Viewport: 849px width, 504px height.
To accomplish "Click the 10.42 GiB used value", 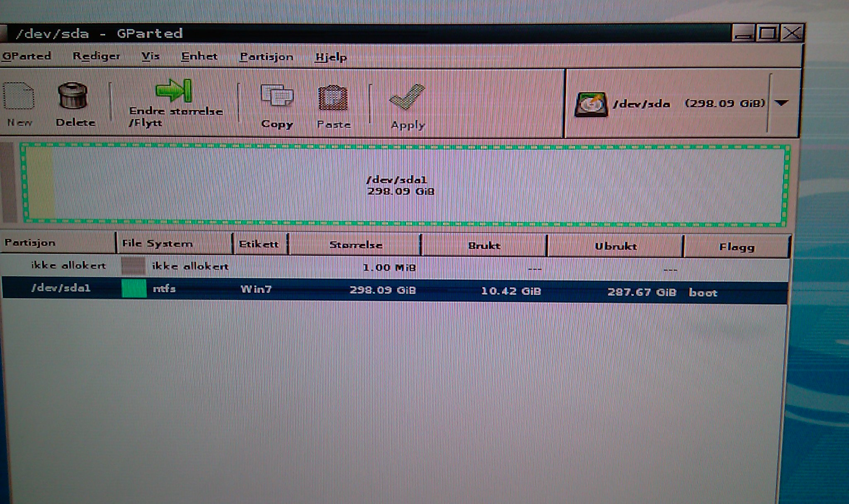I will click(x=511, y=291).
